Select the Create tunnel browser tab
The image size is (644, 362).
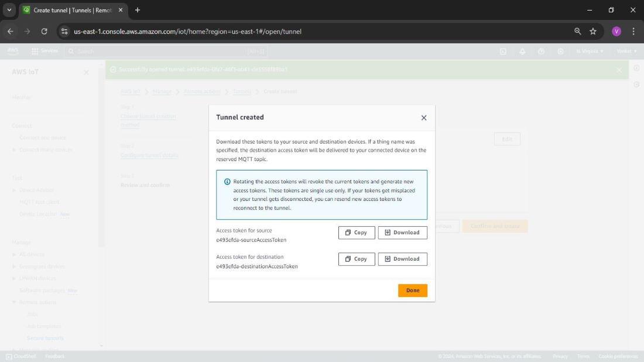72,11
